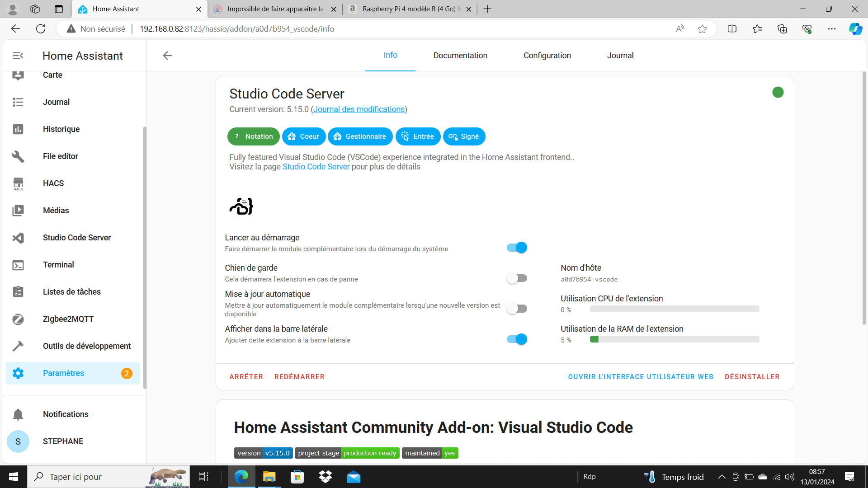
Task: Enable Mise à jour automatique switch
Action: pos(517,309)
